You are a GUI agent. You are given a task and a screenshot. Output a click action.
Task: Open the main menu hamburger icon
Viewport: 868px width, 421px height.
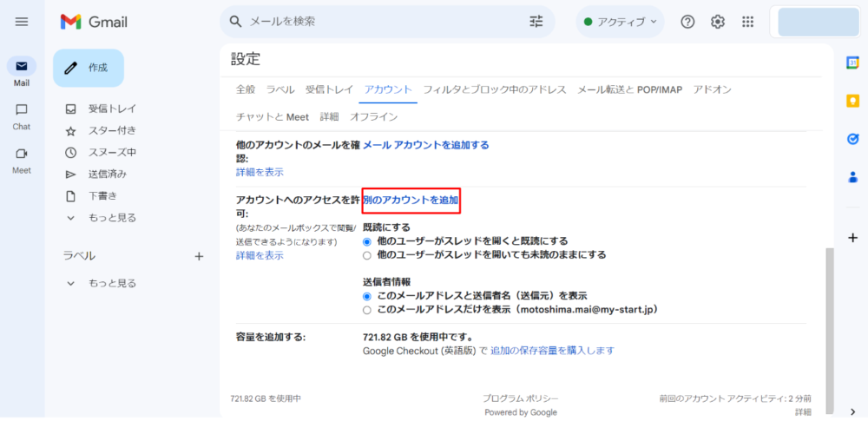(x=22, y=22)
